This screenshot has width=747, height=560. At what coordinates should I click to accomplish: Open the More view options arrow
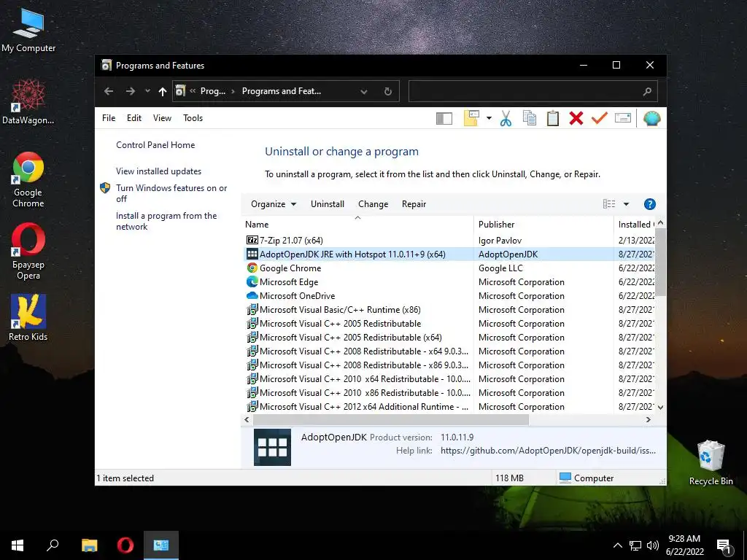(626, 204)
